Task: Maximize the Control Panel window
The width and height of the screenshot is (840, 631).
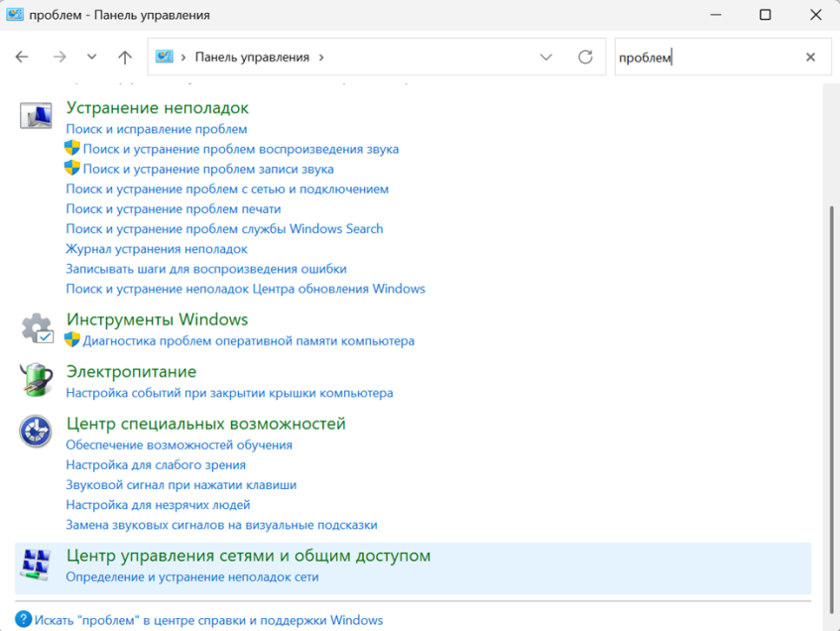Action: pyautogui.click(x=765, y=15)
